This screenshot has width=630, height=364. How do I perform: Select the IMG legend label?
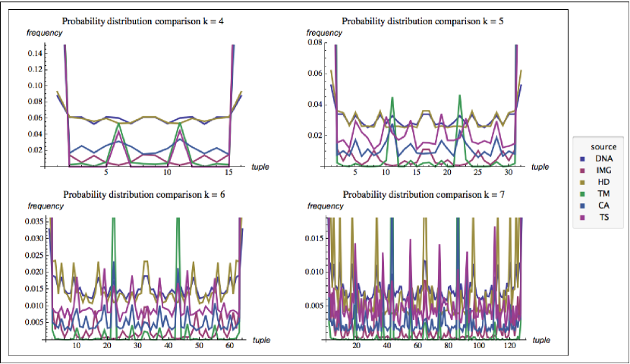(x=604, y=170)
